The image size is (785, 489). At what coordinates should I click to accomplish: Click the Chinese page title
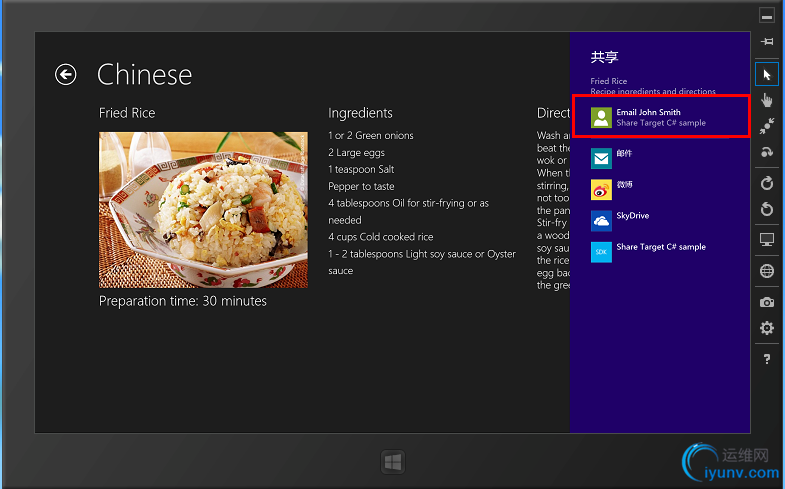coord(144,75)
